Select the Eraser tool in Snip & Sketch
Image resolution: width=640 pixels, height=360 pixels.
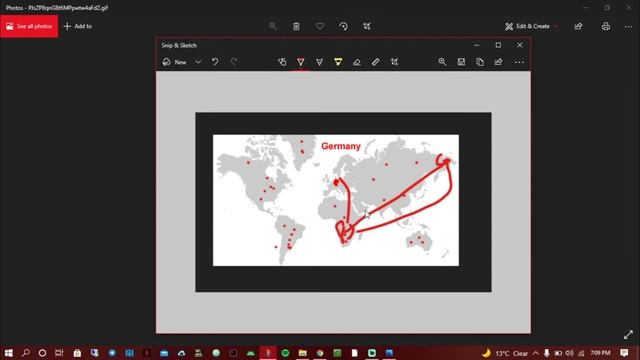point(357,62)
